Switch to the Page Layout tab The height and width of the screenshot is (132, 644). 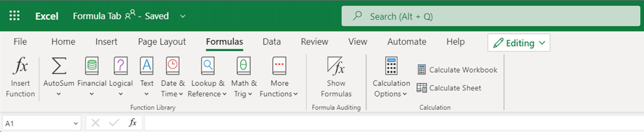tap(162, 42)
